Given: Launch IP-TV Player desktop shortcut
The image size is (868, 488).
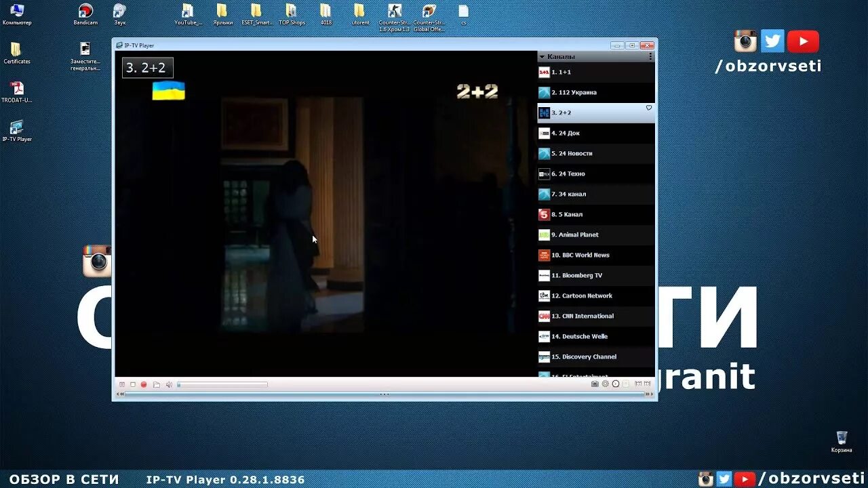Looking at the screenshot, I should point(17,131).
